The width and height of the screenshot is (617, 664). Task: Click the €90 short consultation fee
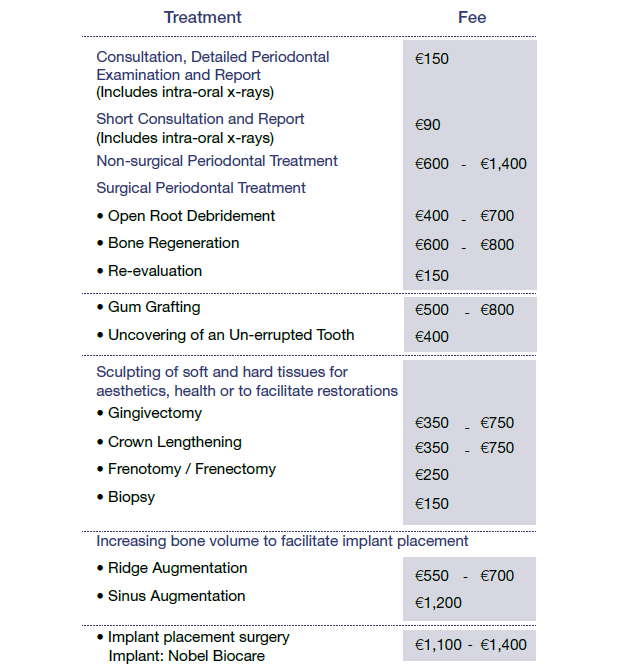pyautogui.click(x=428, y=125)
